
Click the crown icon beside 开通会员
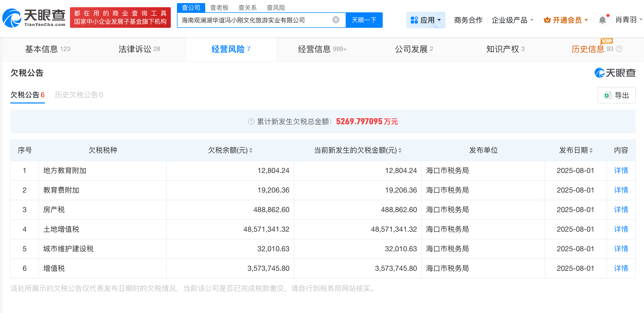(x=547, y=20)
